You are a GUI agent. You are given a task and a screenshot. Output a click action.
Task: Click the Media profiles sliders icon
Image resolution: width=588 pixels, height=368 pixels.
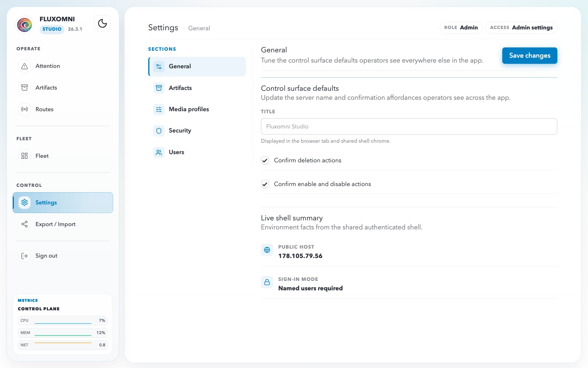(159, 110)
